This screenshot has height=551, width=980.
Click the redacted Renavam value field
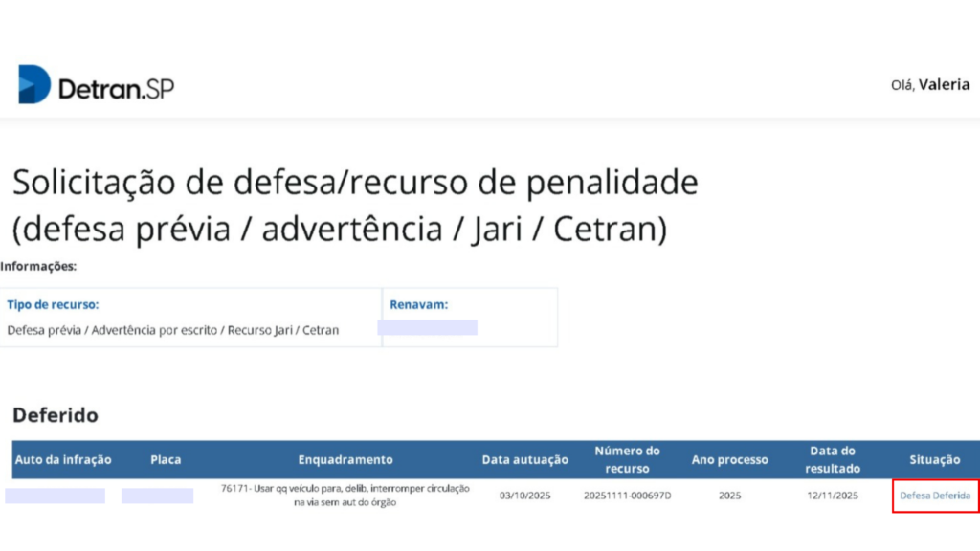[x=428, y=328]
